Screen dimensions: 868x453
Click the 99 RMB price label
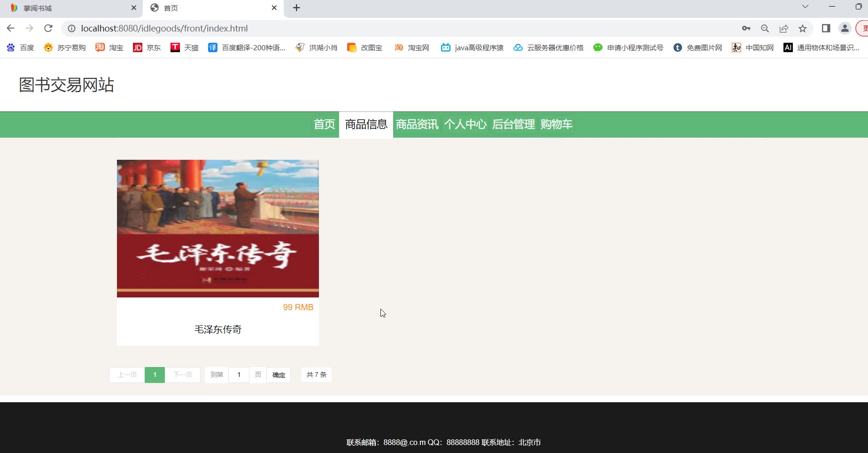click(x=298, y=307)
